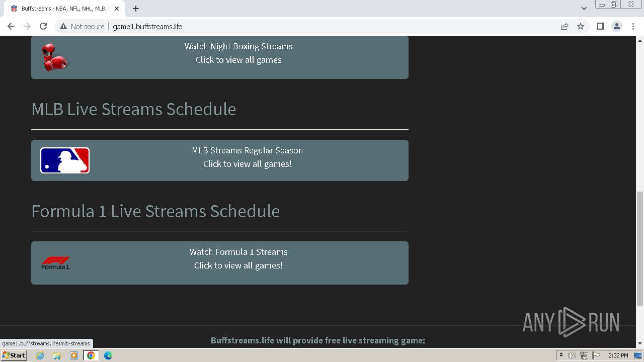Show hidden system tray icons
This screenshot has width=644, height=362.
[561, 355]
